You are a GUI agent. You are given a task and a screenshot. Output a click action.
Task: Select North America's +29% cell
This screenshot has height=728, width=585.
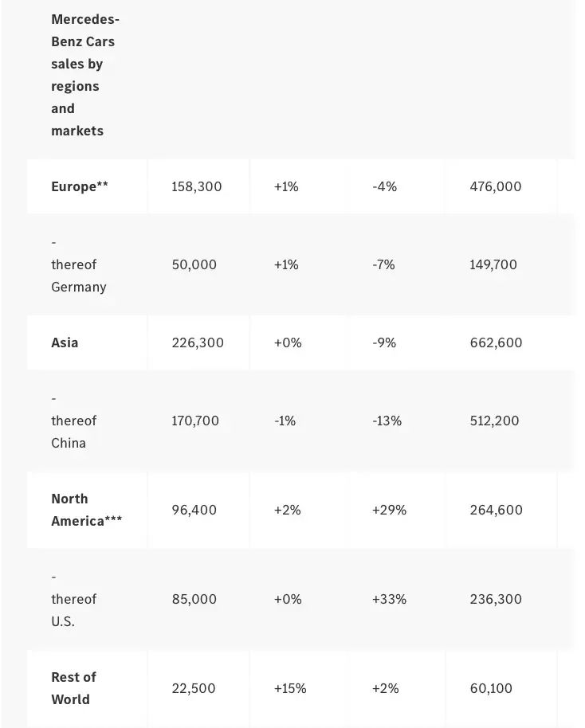pyautogui.click(x=389, y=510)
